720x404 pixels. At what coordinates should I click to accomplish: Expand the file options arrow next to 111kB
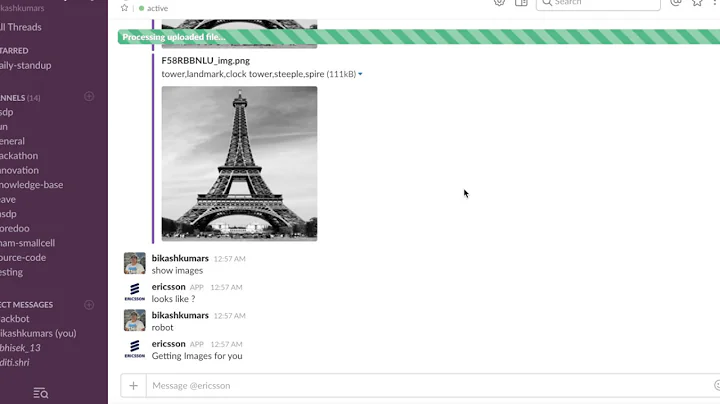click(360, 74)
